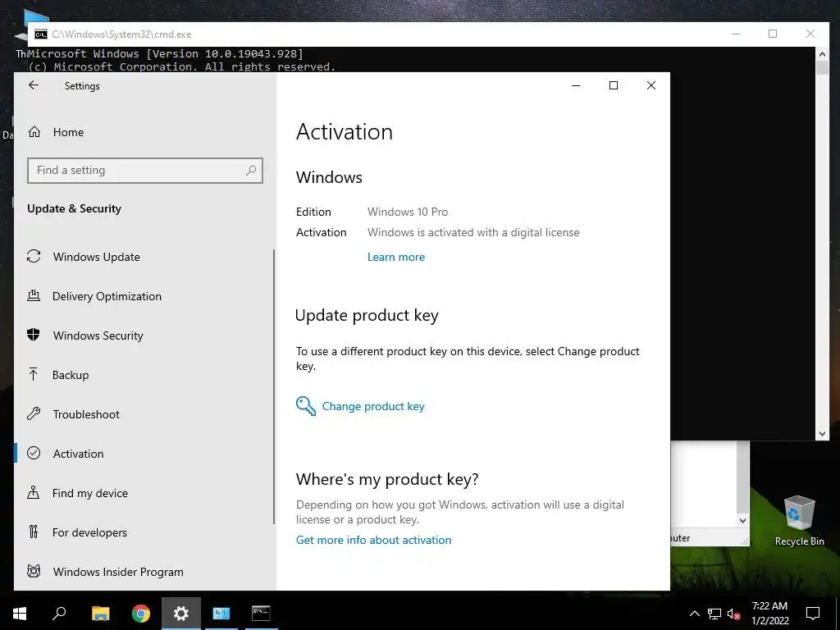Switch to Command Prompt taskbar icon

261,614
